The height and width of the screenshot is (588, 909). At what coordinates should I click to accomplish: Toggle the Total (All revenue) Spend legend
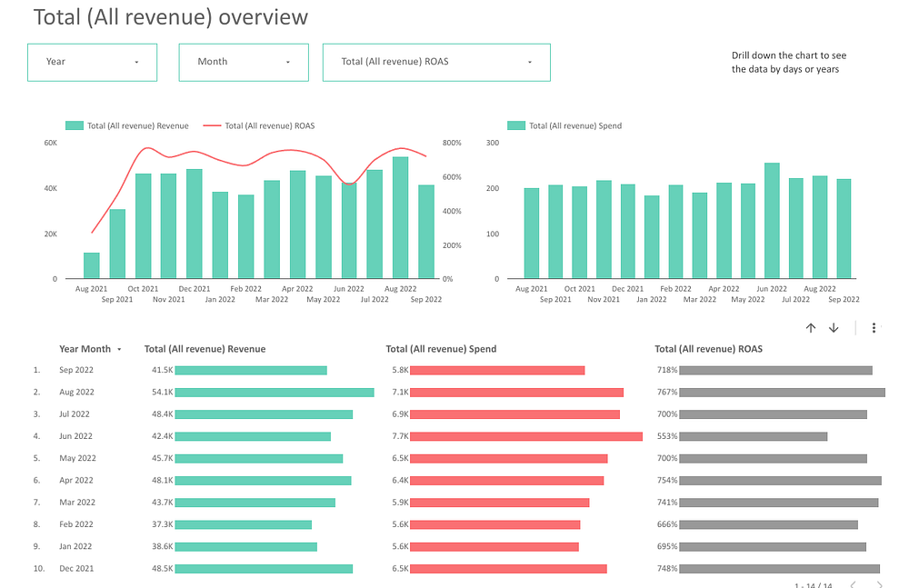click(x=564, y=125)
